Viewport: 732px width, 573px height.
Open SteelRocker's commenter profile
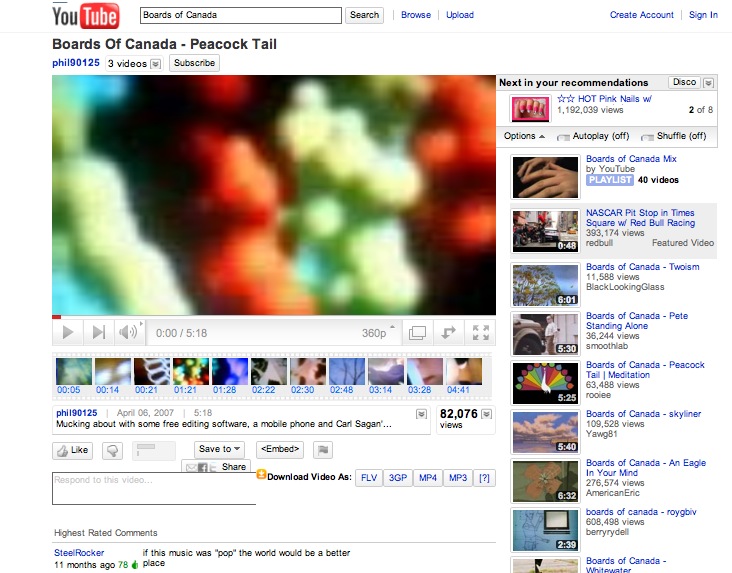coord(79,553)
